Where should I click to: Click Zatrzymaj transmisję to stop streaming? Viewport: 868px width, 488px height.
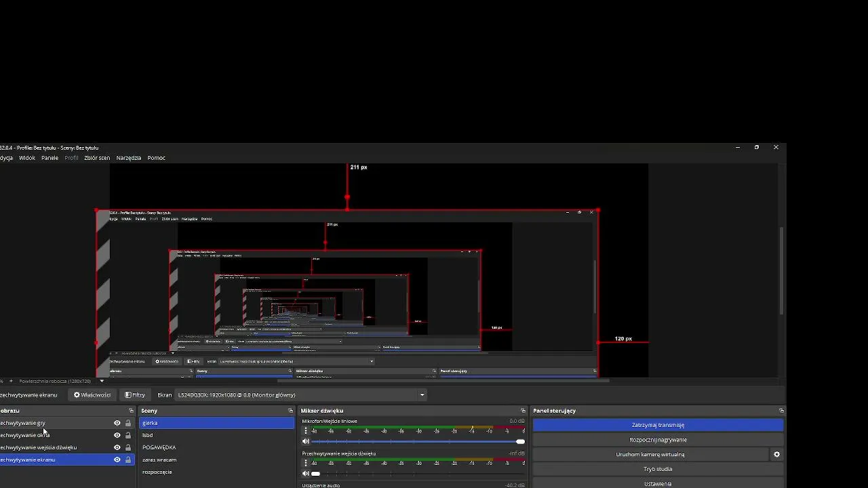658,425
